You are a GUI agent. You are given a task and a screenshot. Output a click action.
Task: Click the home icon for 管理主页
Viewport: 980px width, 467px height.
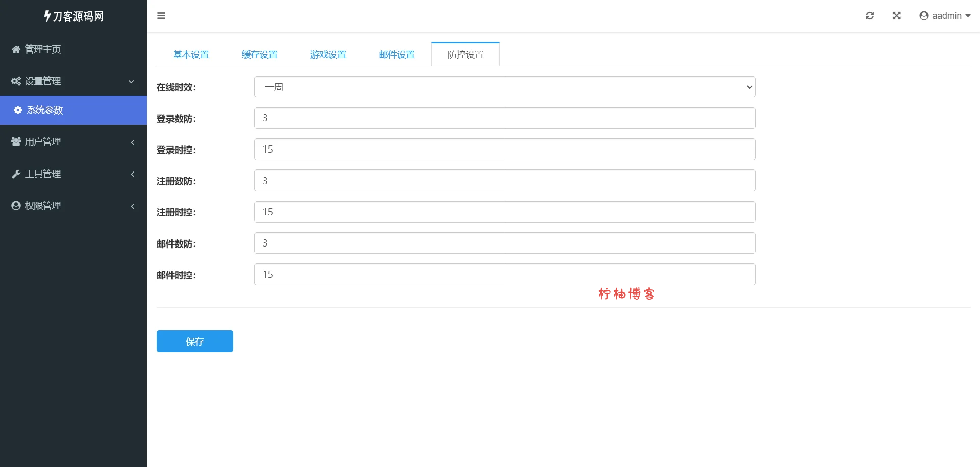16,50
